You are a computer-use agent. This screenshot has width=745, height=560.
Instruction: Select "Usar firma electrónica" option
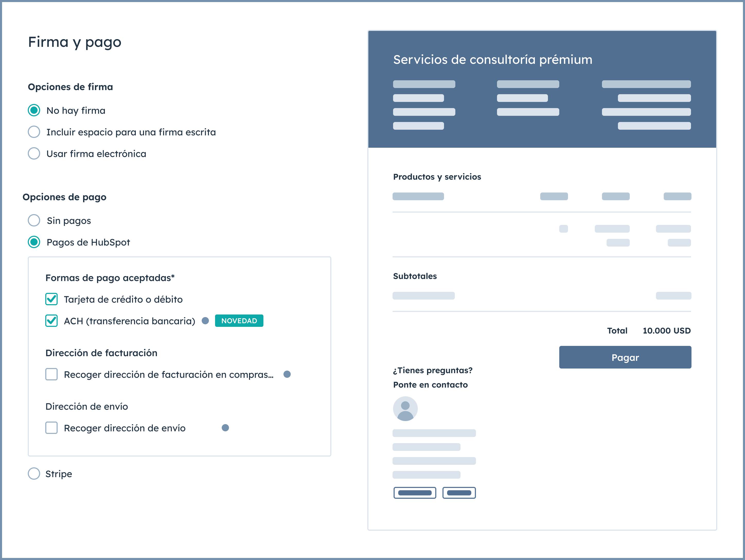click(34, 153)
